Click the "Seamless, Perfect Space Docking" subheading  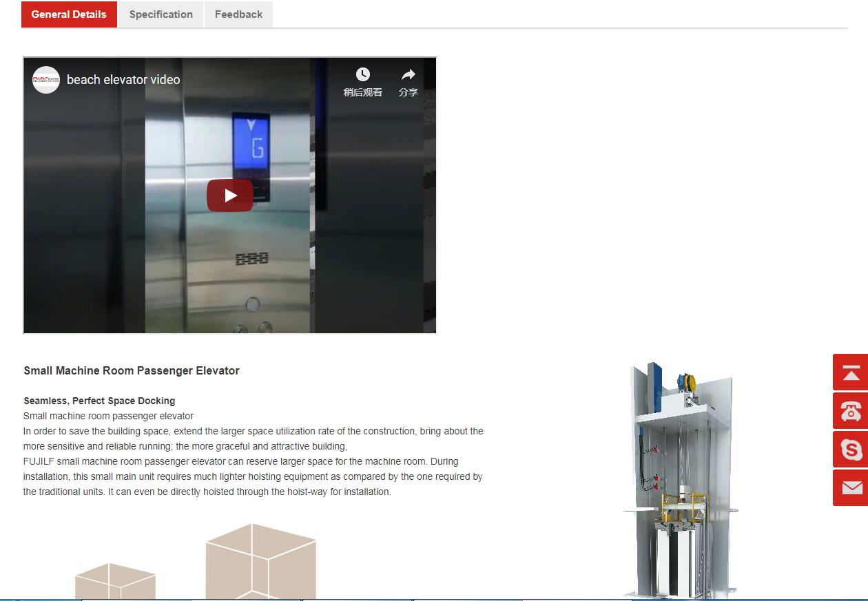coord(99,401)
